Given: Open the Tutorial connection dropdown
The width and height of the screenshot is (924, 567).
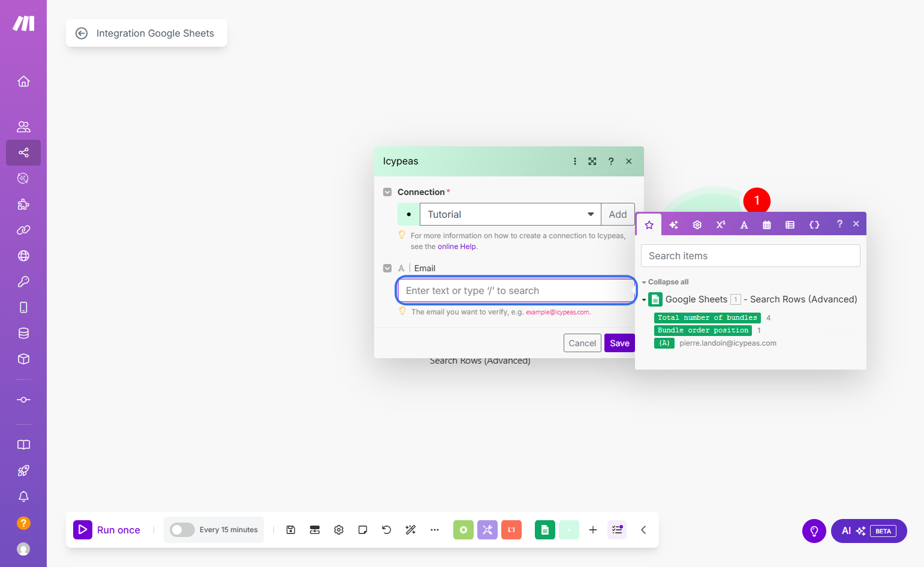Looking at the screenshot, I should [510, 214].
